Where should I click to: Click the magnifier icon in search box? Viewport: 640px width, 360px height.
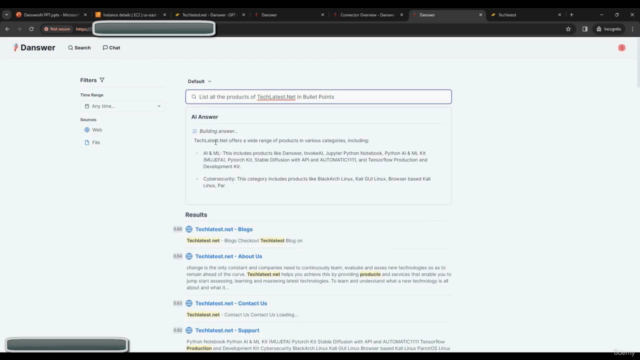click(x=194, y=97)
